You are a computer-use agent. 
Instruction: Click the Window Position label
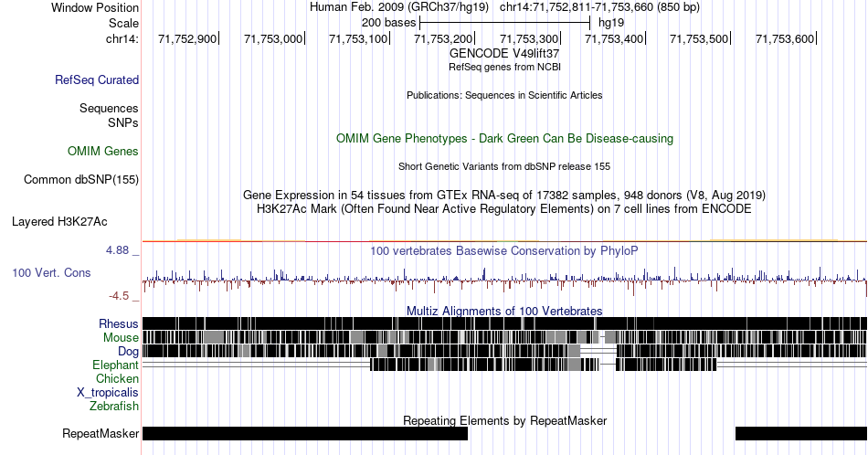click(x=95, y=7)
